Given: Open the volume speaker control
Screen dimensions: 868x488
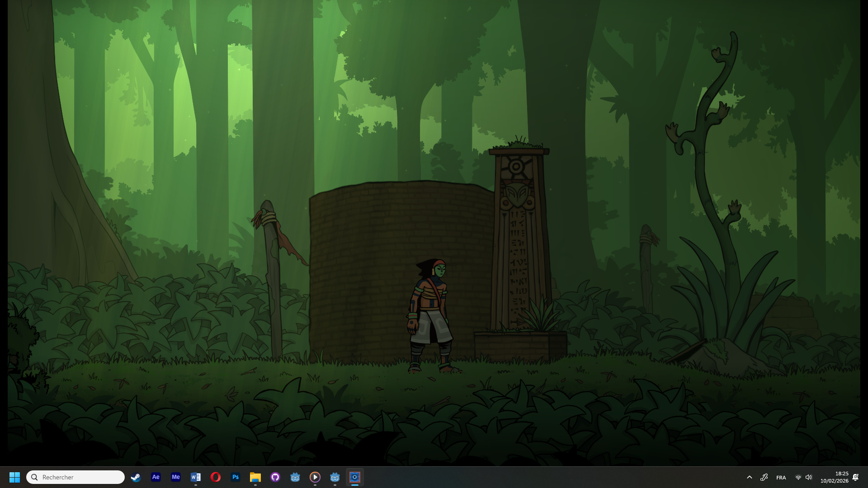Looking at the screenshot, I should 809,478.
